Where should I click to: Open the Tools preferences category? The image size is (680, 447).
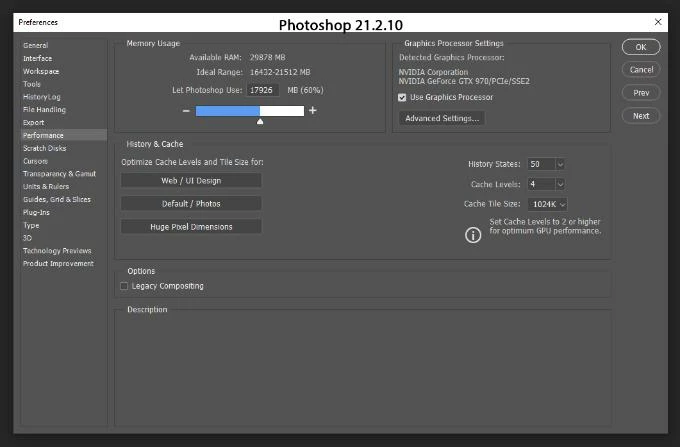(32, 84)
